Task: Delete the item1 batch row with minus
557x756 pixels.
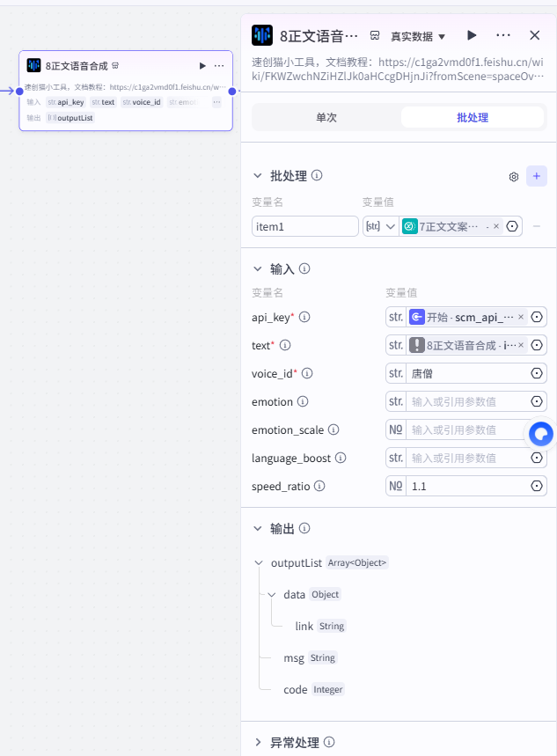Action: click(x=536, y=226)
